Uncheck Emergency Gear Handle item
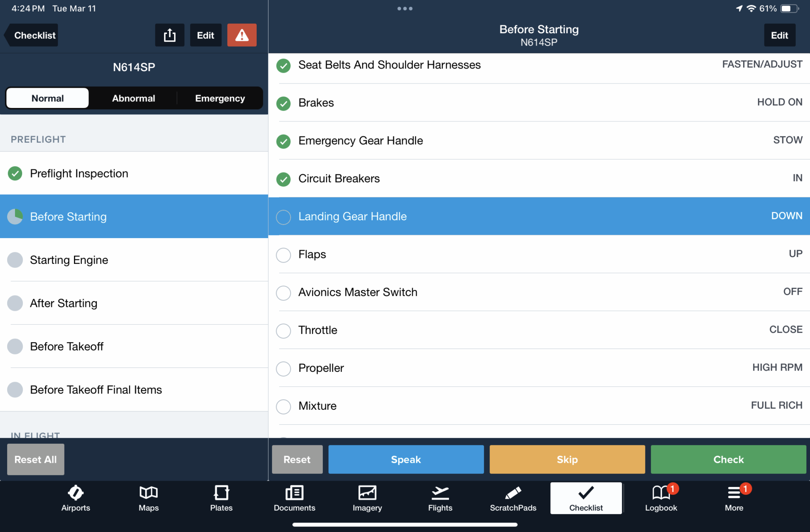The image size is (810, 532). [284, 141]
